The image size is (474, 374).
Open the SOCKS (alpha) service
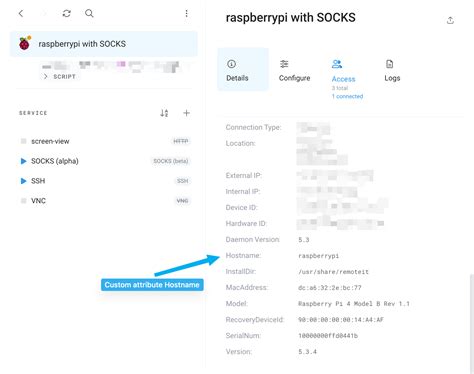click(105, 161)
